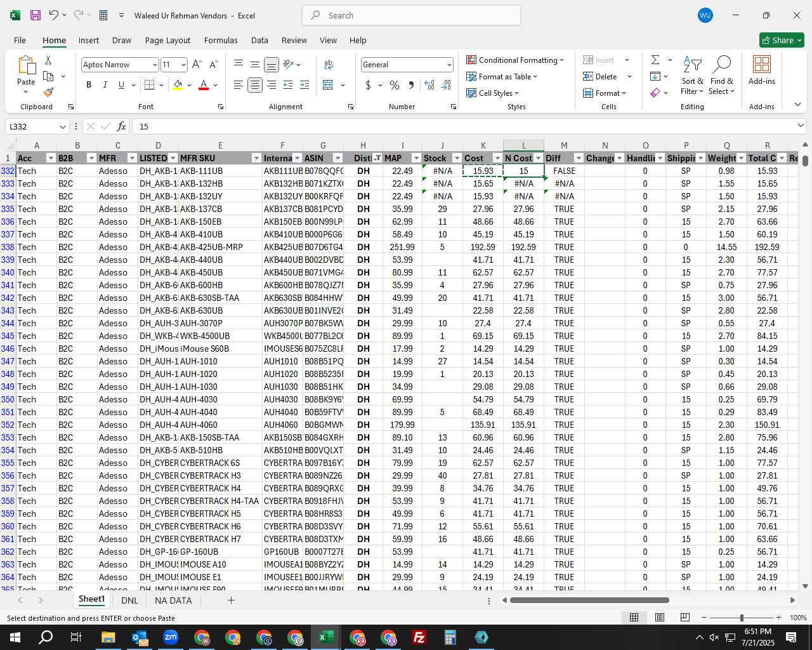Switch to the Data ribbon tab
The width and height of the screenshot is (812, 650).
point(259,40)
